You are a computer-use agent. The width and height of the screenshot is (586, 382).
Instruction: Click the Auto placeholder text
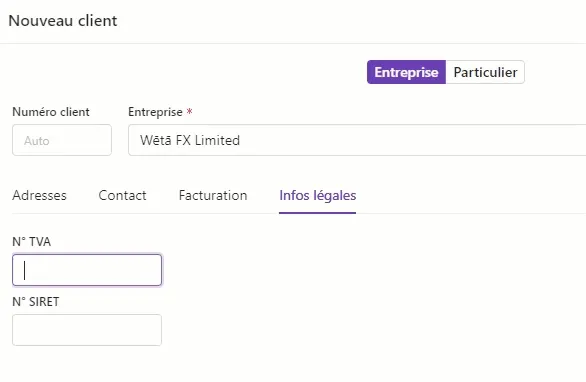pos(37,141)
